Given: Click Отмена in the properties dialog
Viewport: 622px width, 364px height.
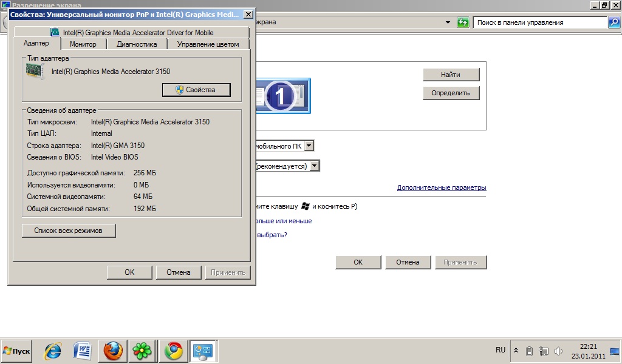Looking at the screenshot, I should [x=178, y=272].
